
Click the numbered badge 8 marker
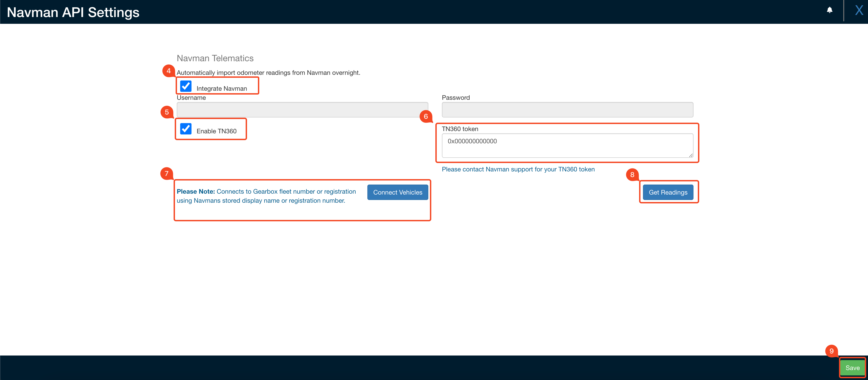click(632, 175)
